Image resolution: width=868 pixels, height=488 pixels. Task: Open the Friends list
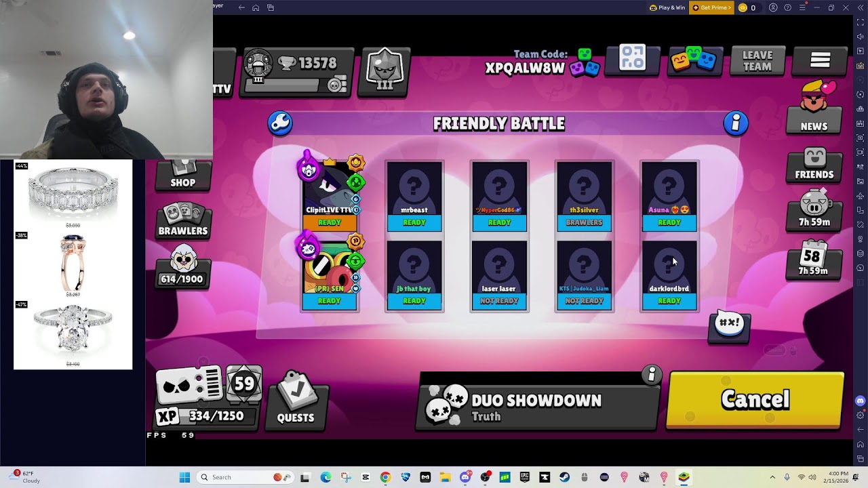pyautogui.click(x=814, y=165)
